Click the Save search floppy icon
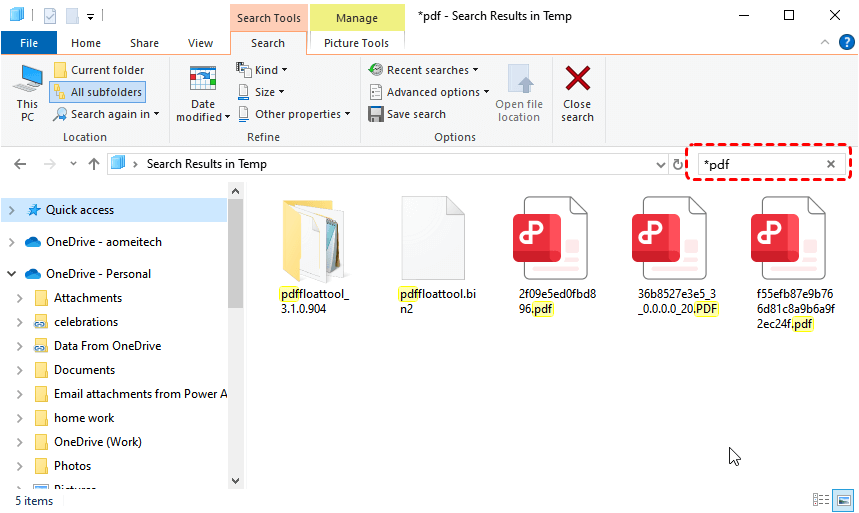Image resolution: width=859 pixels, height=513 pixels. [x=376, y=114]
